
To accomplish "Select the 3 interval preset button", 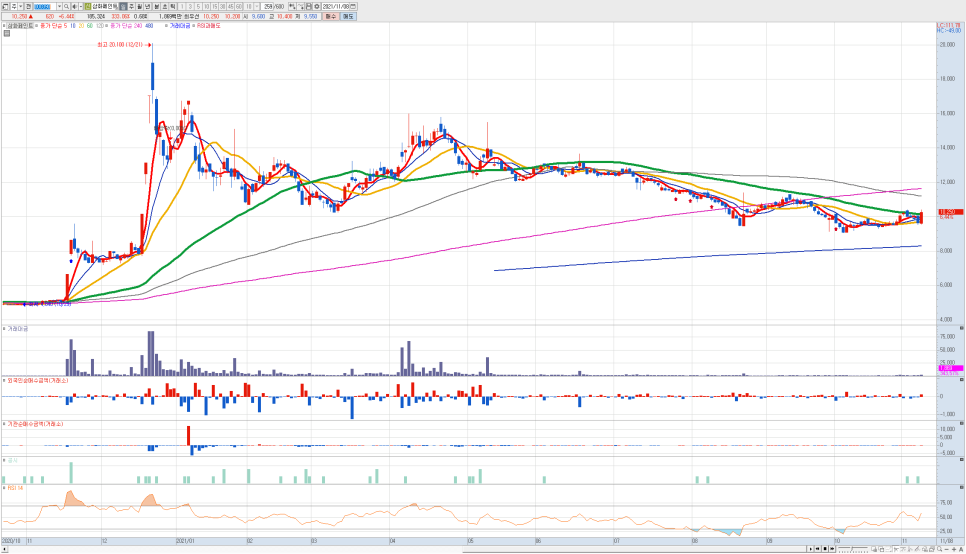I will (x=190, y=6).
